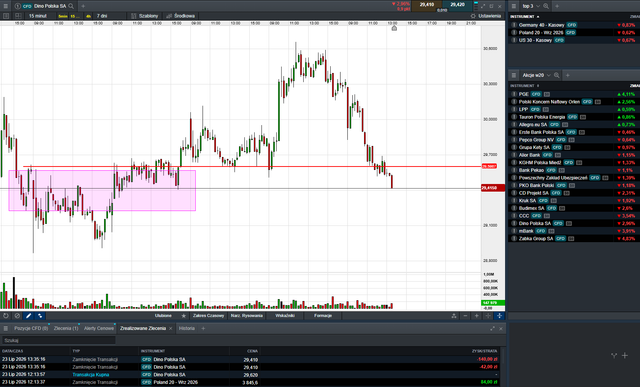Click the info icon beside KGHM Polska Miedź
Image resolution: width=640 pixels, height=387 pixels.
pos(514,162)
